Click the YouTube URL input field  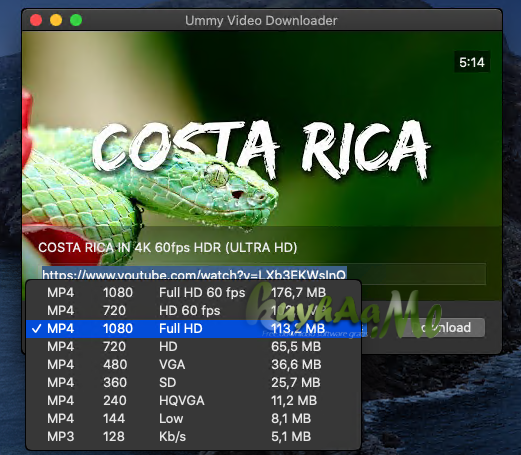pos(263,274)
